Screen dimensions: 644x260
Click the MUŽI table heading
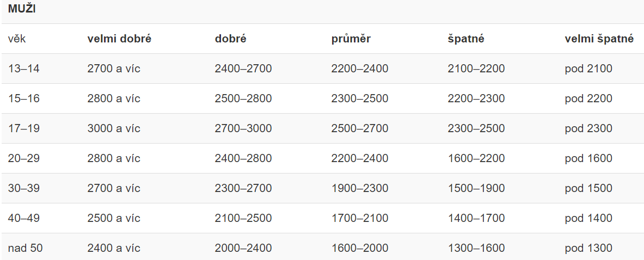click(x=22, y=9)
